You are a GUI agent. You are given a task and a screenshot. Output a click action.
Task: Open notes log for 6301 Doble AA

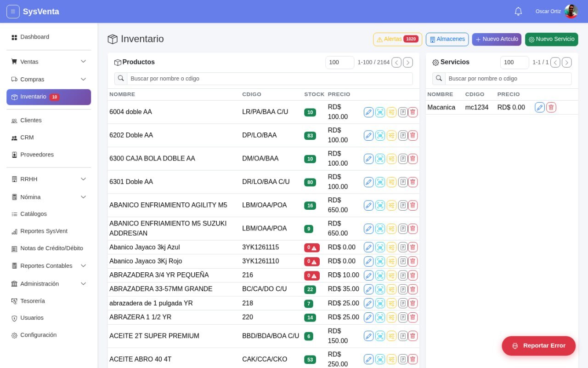click(403, 182)
